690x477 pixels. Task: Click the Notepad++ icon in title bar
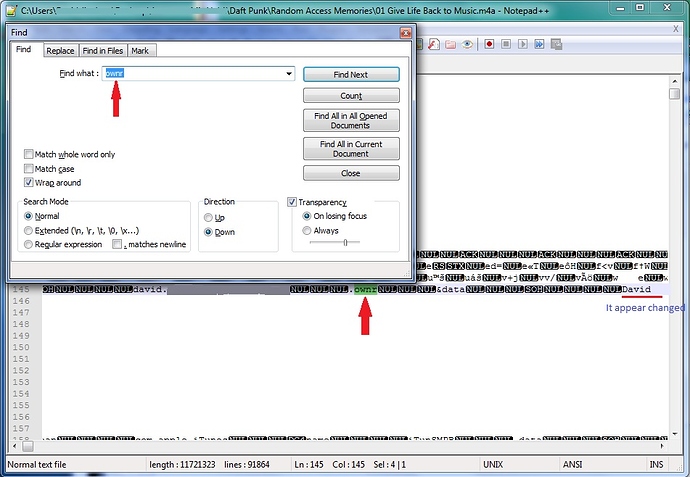pos(12,10)
